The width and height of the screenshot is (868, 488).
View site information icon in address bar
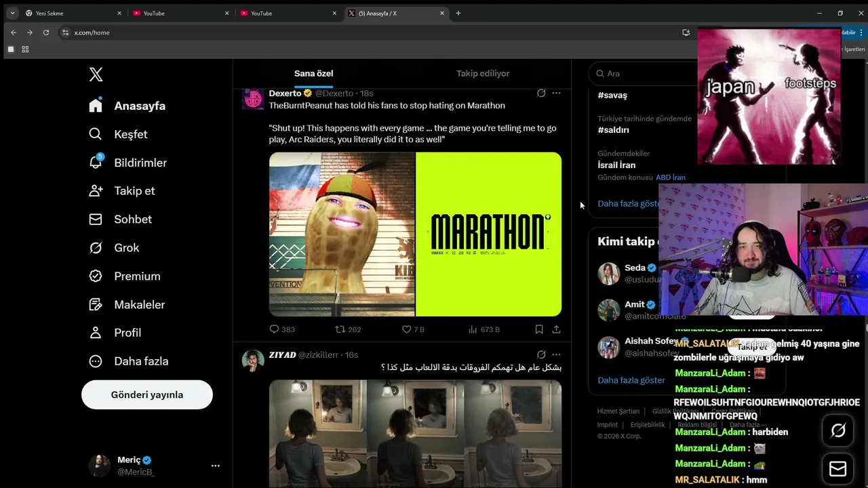pyautogui.click(x=65, y=33)
